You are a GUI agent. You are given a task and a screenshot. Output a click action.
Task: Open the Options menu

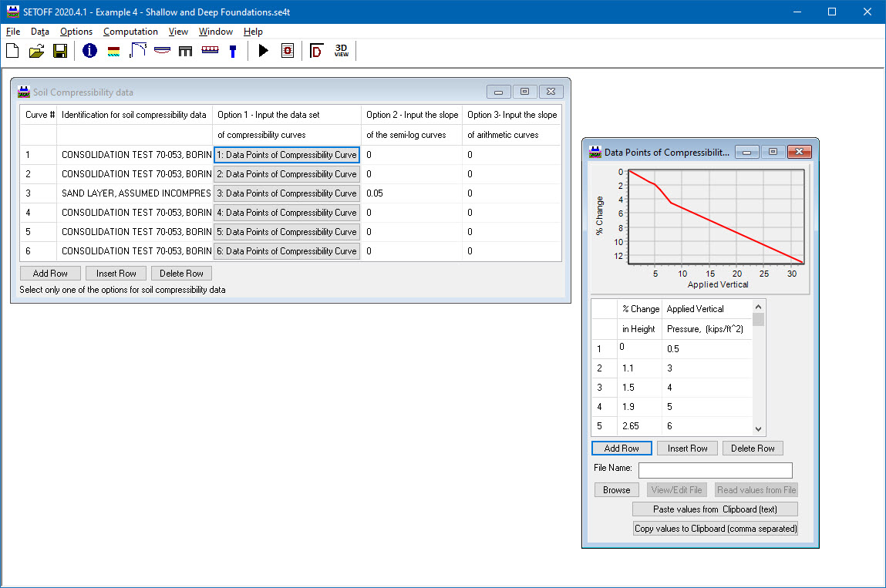click(x=76, y=32)
